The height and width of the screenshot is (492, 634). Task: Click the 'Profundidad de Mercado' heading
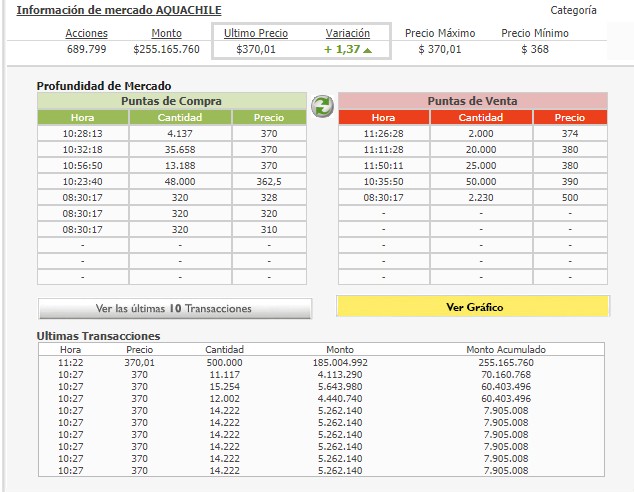click(x=104, y=86)
